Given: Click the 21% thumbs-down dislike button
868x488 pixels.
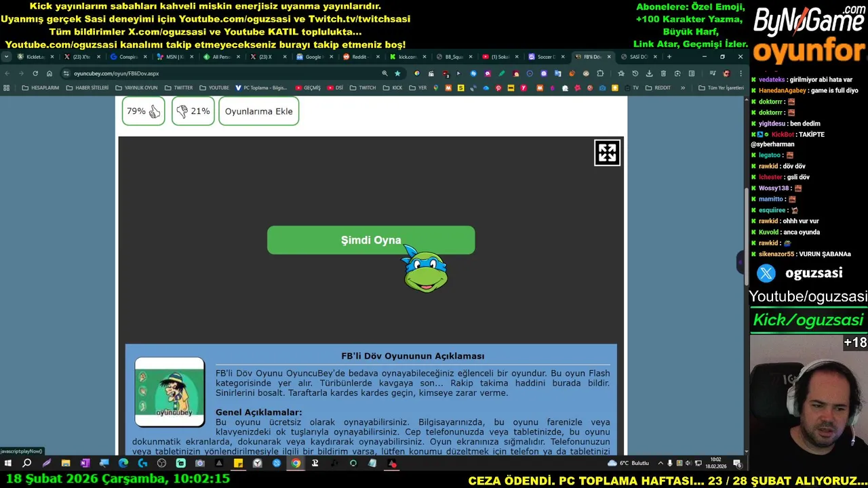Looking at the screenshot, I should (193, 111).
